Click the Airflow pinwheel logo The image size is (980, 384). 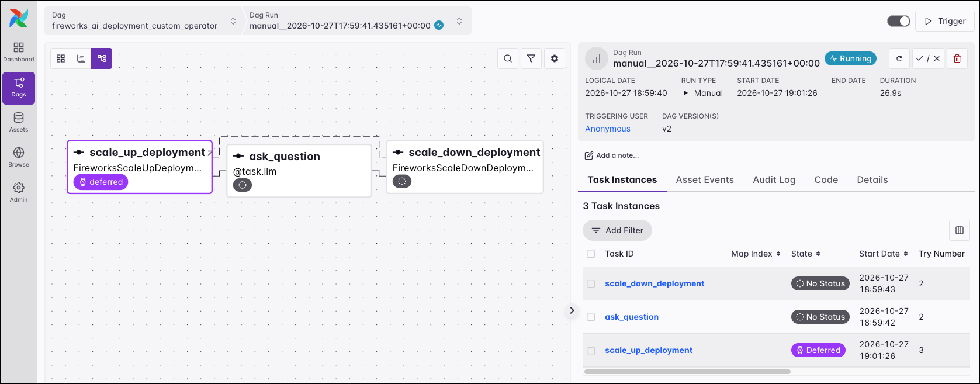(x=19, y=18)
